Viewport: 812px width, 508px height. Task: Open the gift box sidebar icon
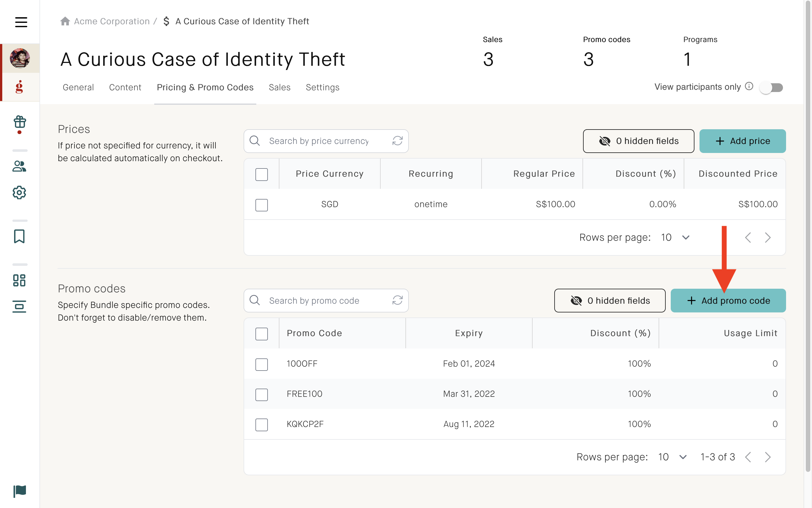[19, 122]
